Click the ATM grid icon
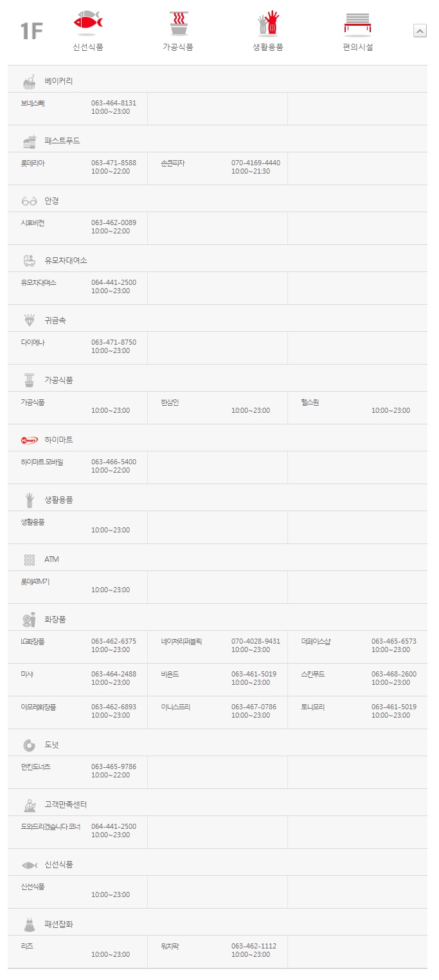 point(30,559)
